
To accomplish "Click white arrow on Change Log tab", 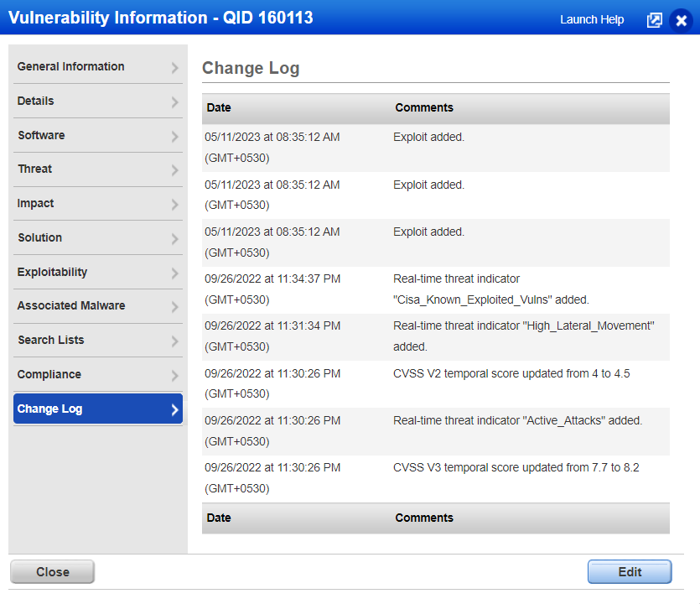I will click(x=174, y=409).
